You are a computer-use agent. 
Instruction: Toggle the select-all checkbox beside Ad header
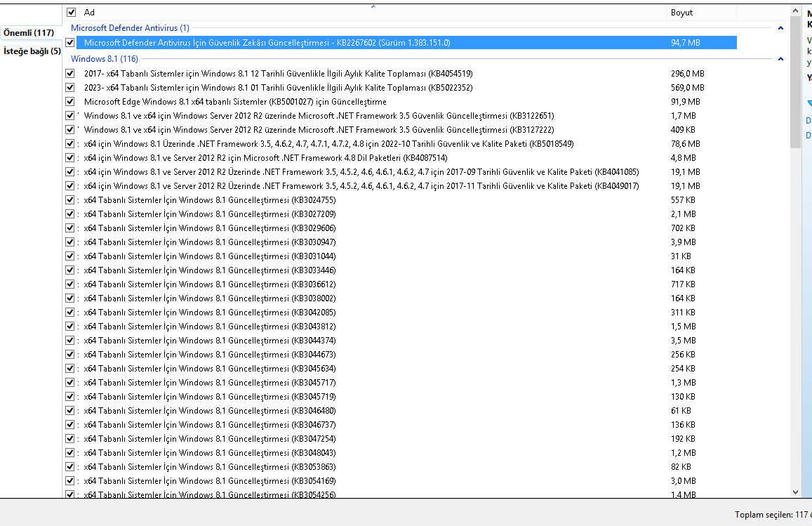coord(72,13)
